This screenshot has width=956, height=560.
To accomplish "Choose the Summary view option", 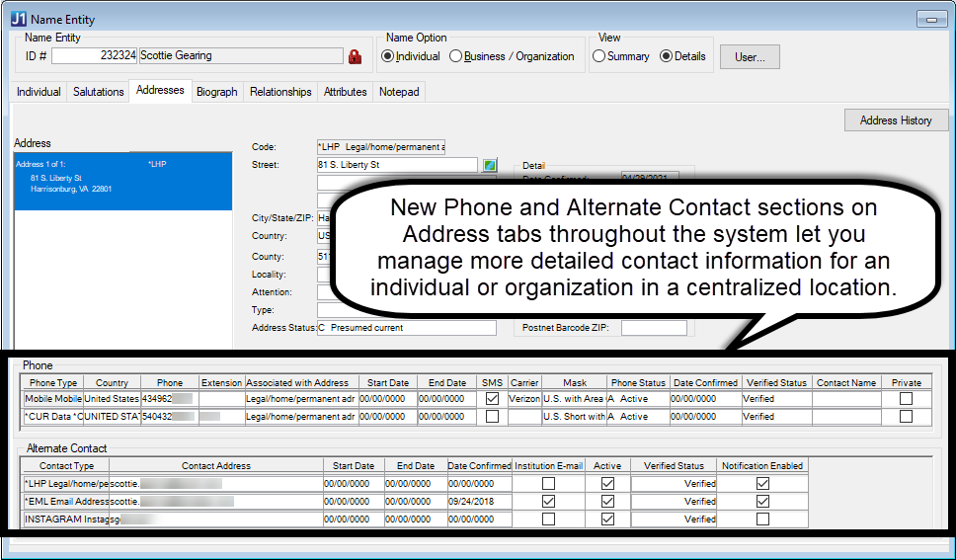I will tap(598, 56).
